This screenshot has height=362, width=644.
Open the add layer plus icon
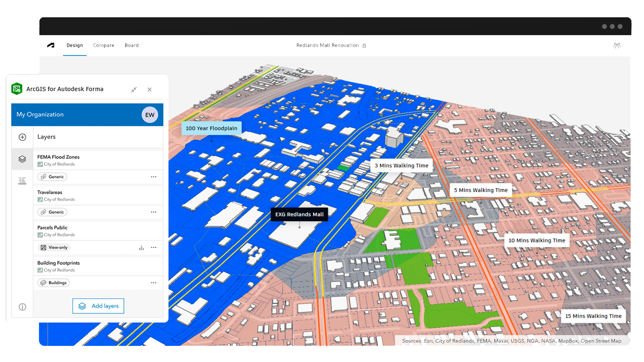(22, 137)
